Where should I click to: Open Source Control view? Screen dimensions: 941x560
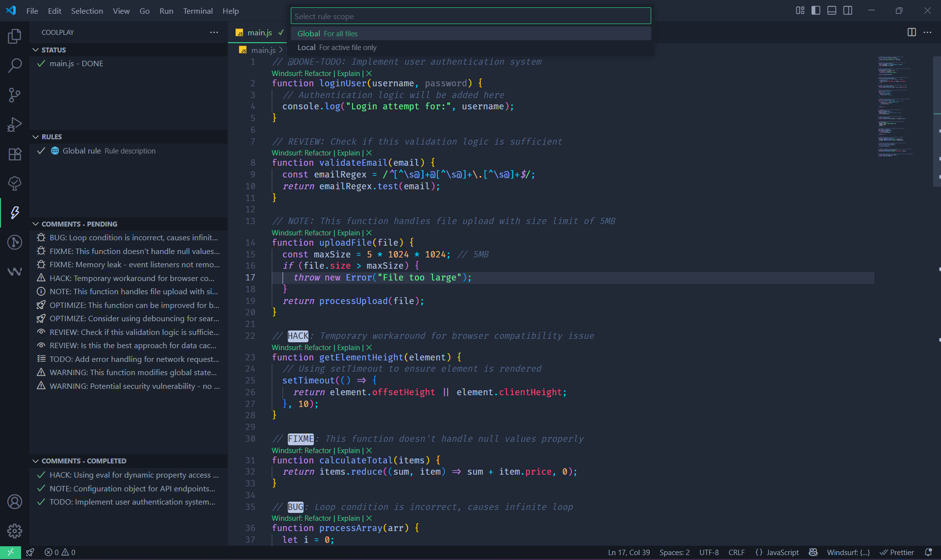[15, 95]
